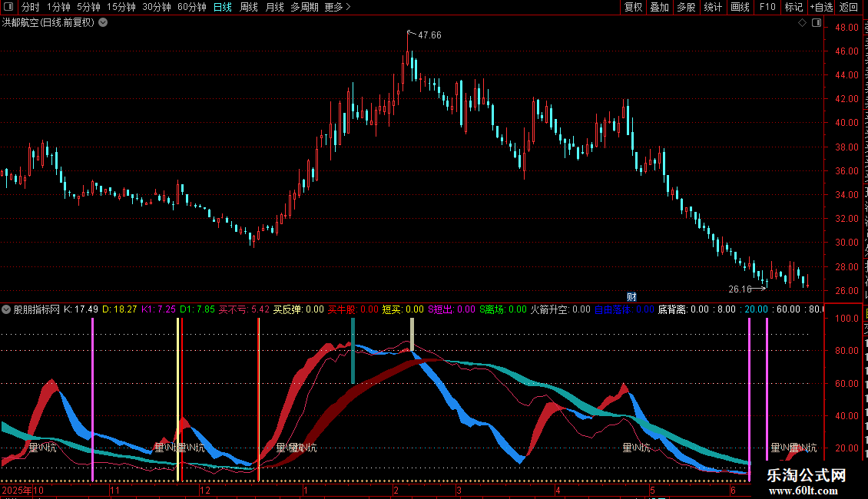
Task: Click the 财 financial marker on the chart
Action: click(x=631, y=297)
